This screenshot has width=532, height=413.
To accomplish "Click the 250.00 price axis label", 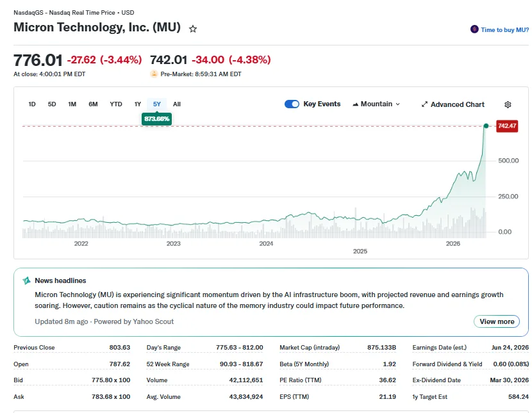I will pos(508,197).
